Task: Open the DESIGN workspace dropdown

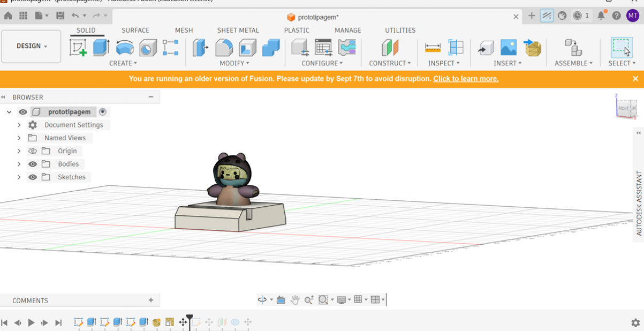Action: [x=31, y=46]
